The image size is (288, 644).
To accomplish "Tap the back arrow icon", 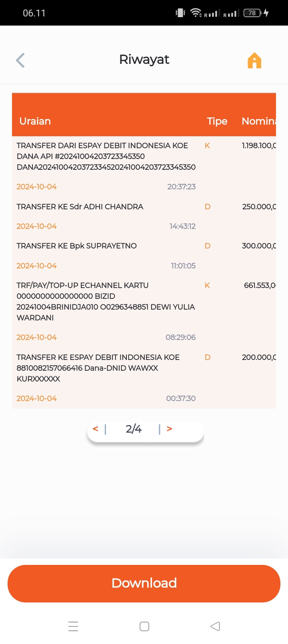I will (20, 60).
